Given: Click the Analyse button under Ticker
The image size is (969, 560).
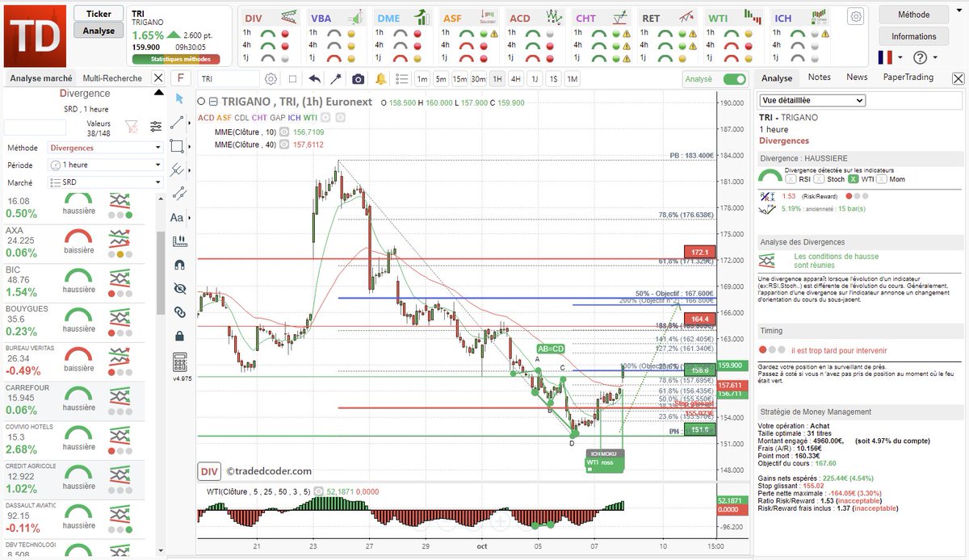Looking at the screenshot, I should point(99,31).
